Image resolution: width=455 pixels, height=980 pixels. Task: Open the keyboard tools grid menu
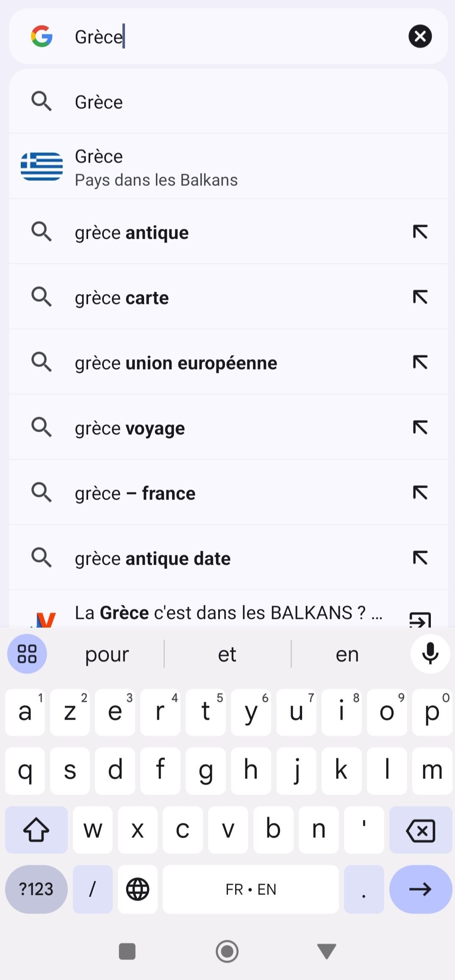[27, 654]
